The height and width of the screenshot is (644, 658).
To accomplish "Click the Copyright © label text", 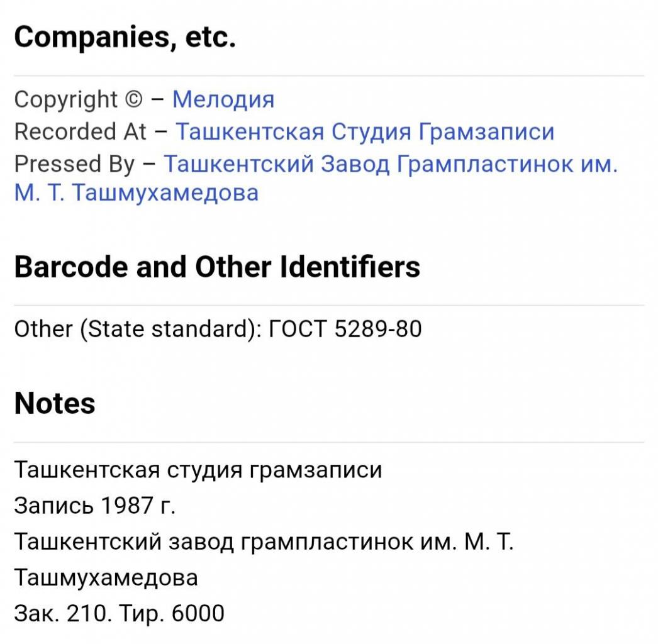I will click(79, 100).
